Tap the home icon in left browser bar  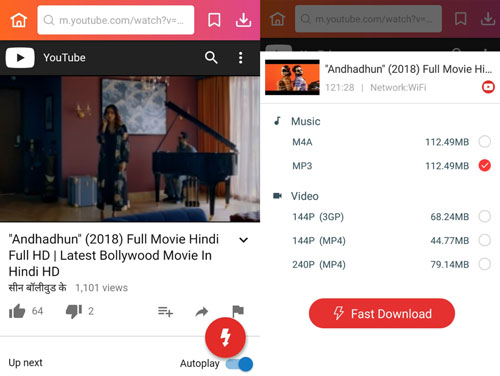point(19,20)
